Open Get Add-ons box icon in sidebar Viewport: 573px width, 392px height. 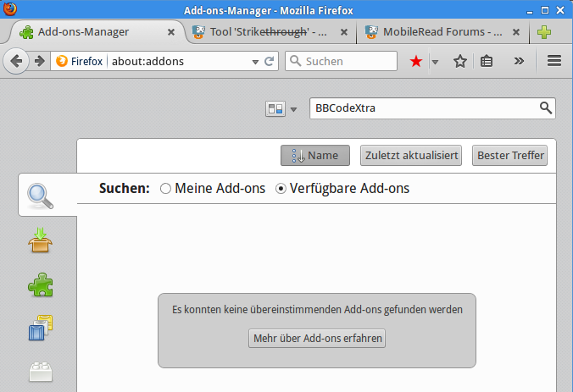(40, 240)
